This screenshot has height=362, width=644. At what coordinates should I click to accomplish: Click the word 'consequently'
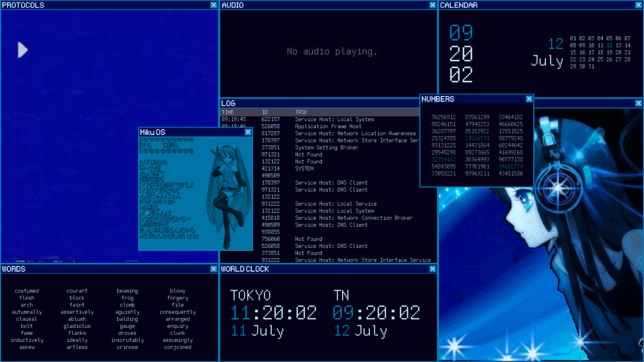pos(178,312)
